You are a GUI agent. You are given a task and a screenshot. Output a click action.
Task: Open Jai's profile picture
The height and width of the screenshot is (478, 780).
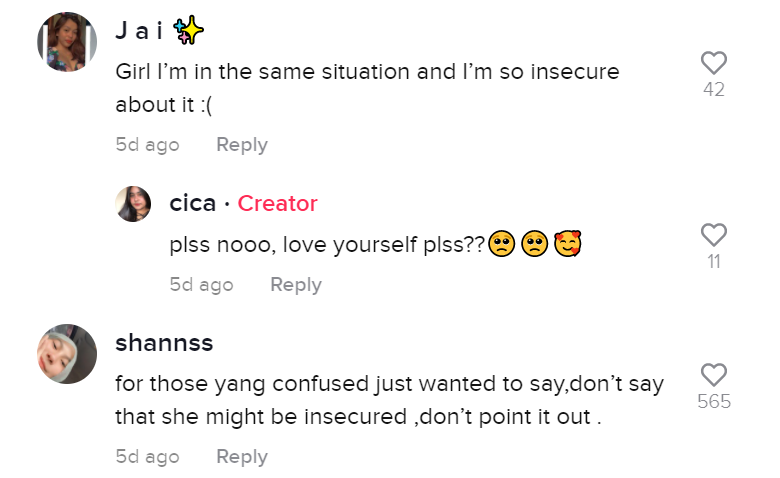67,43
